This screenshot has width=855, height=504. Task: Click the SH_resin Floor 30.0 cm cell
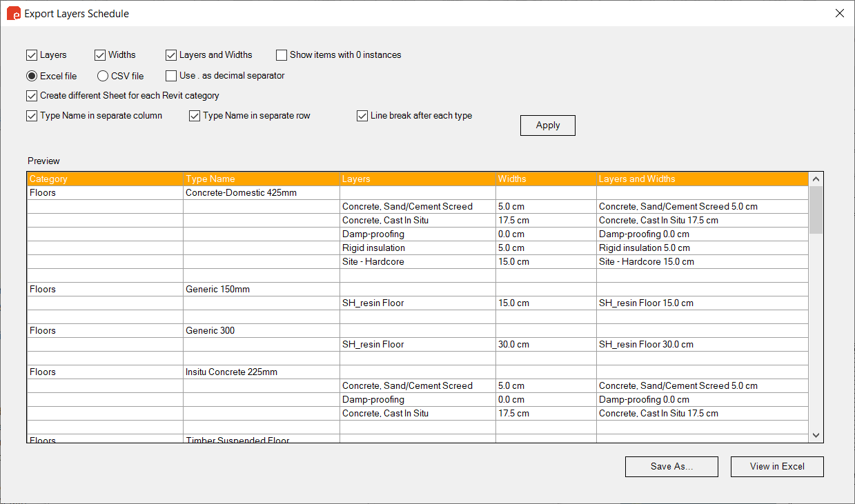pos(702,345)
